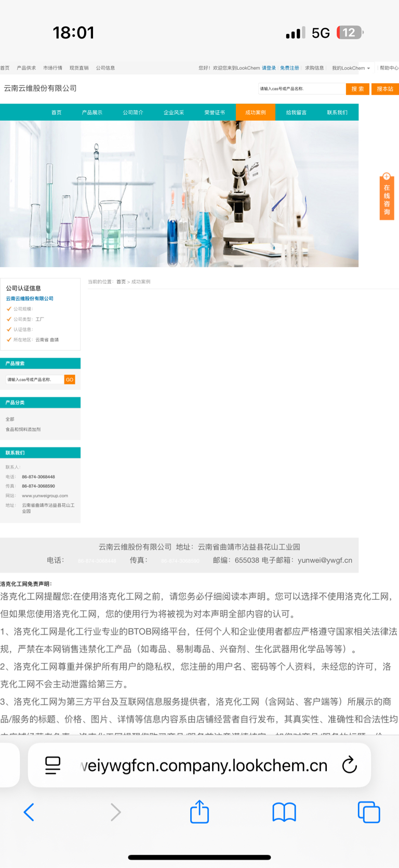Click 成功案例 in the breadcrumb
The image size is (399, 868).
tap(141, 282)
